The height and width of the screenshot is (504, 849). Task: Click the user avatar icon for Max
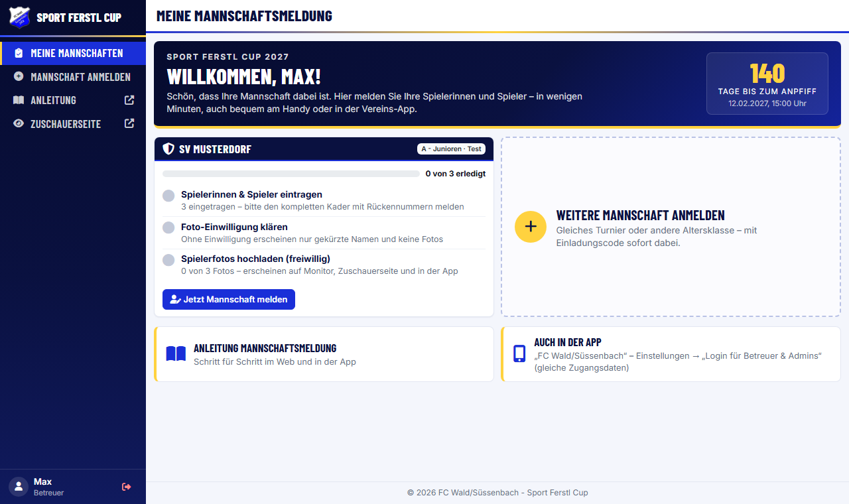19,487
